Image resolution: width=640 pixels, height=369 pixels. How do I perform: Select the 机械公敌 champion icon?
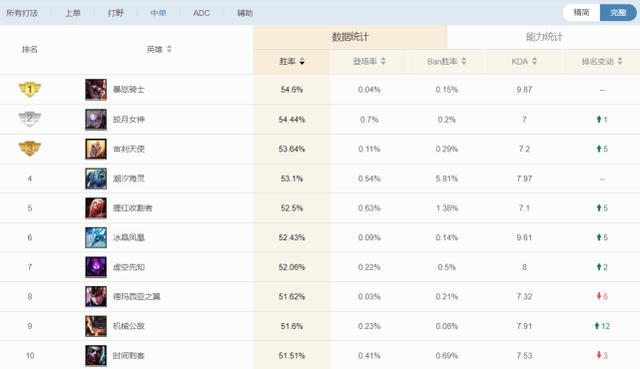click(96, 326)
